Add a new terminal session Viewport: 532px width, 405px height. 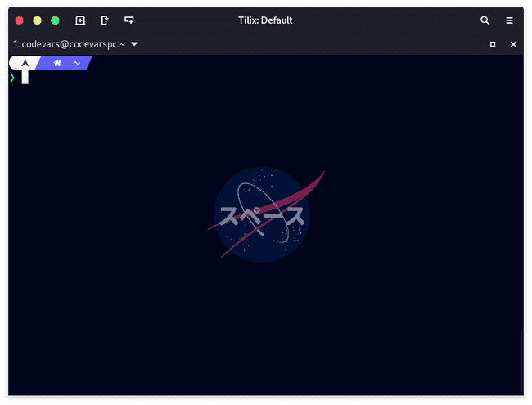click(x=80, y=20)
